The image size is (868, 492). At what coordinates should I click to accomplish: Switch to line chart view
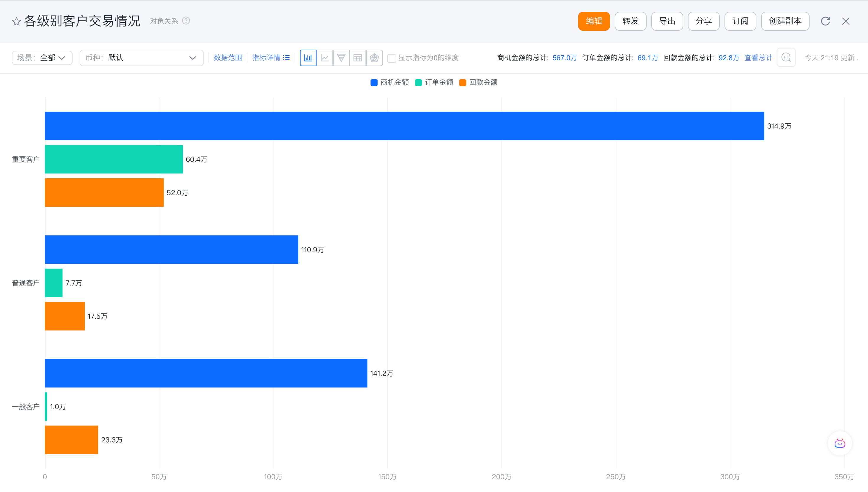tap(324, 58)
